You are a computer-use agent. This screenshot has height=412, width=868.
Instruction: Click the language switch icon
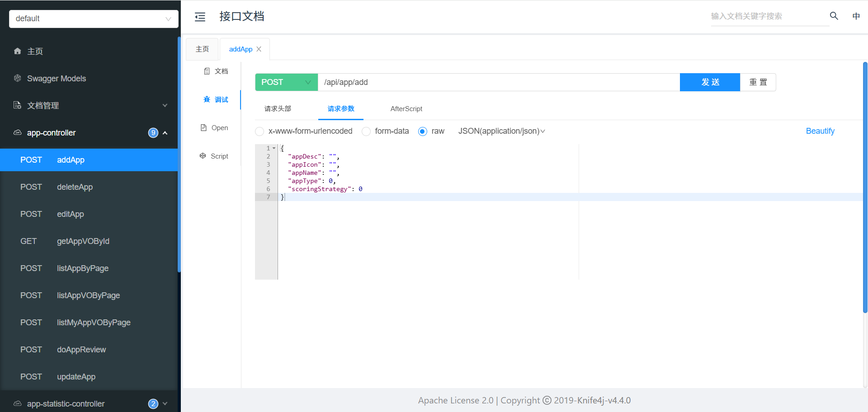pos(856,16)
